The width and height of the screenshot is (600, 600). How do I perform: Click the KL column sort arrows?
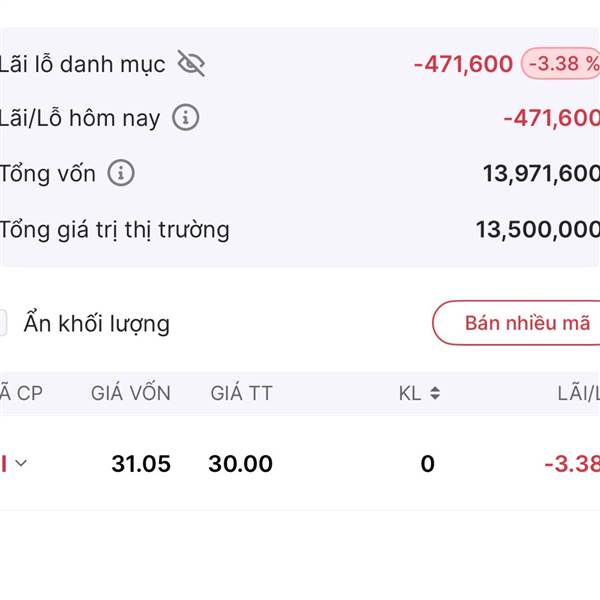pyautogui.click(x=434, y=393)
